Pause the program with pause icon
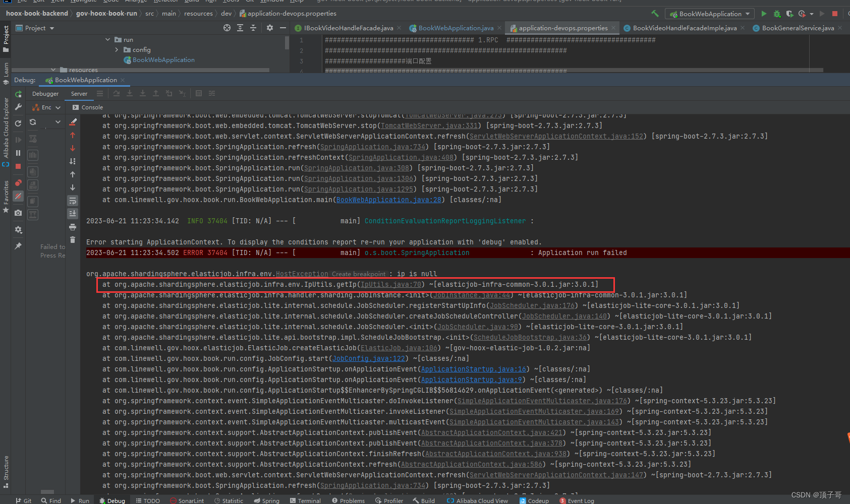 pyautogui.click(x=18, y=153)
